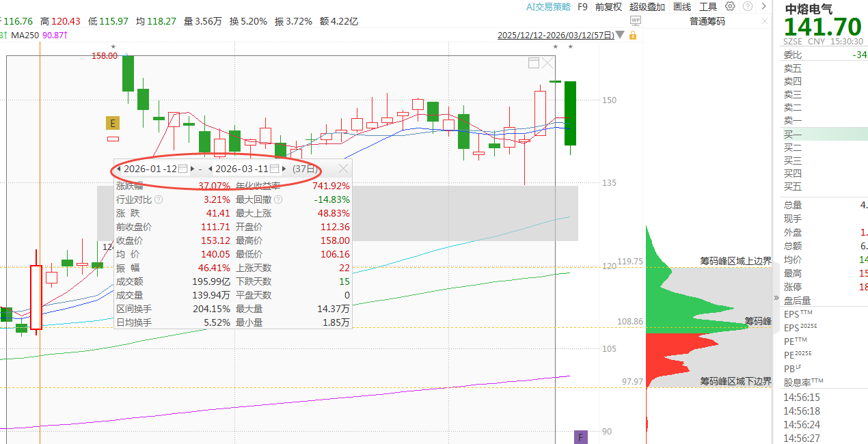868x444 pixels.
Task: Step the start date back with left arrow
Action: 119,169
